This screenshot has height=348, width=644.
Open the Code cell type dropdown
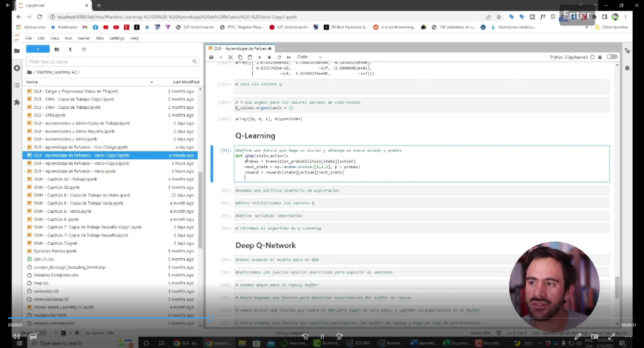[309, 57]
